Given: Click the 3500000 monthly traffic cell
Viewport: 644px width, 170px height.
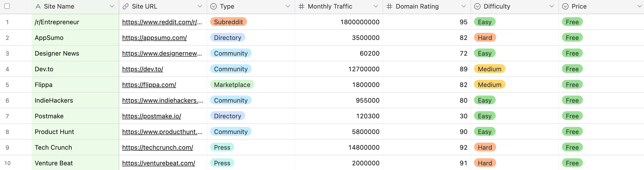Looking at the screenshot, I should [339, 38].
